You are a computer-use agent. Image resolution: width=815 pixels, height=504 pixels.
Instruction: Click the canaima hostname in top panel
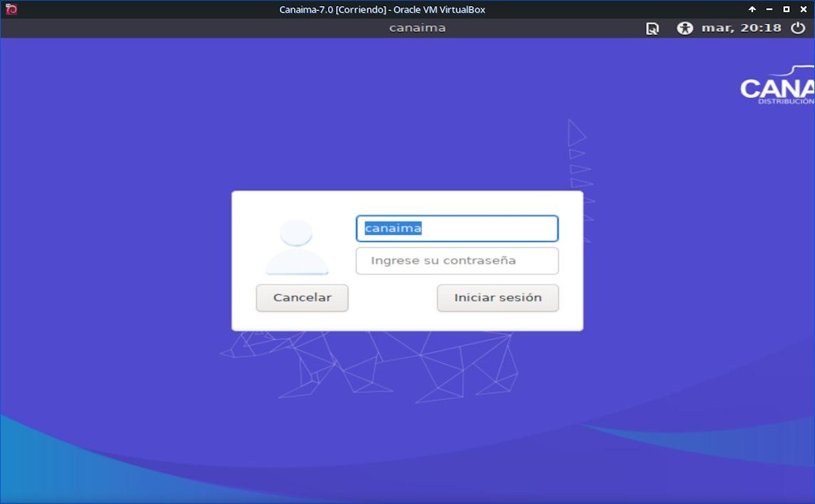[417, 29]
